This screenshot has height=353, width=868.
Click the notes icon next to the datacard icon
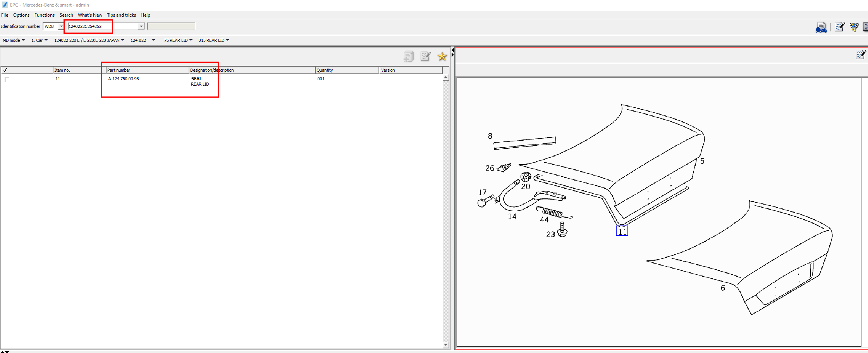[x=839, y=27]
